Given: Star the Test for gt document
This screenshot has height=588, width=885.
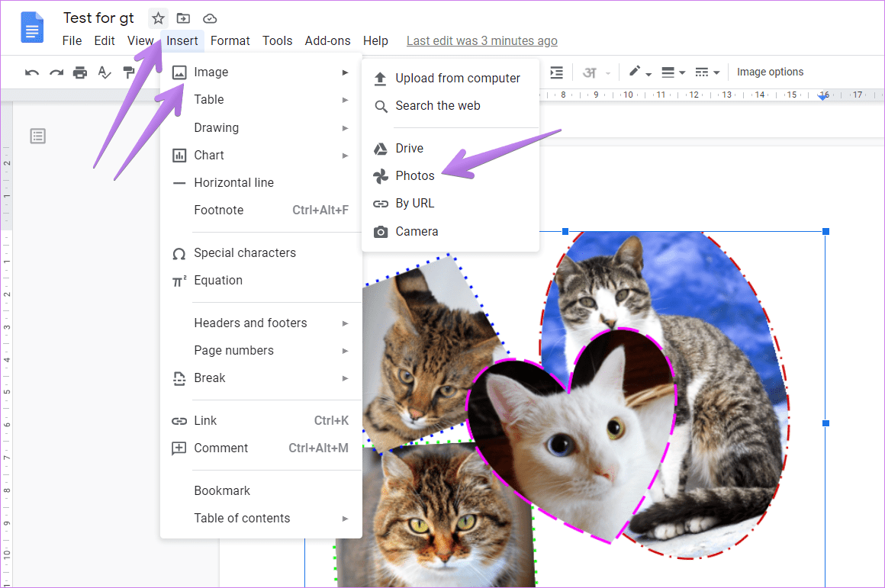Looking at the screenshot, I should 158,18.
